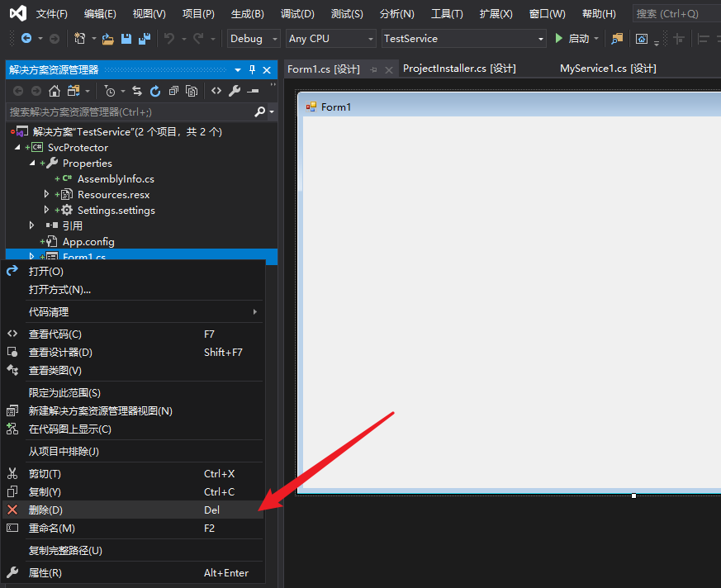Viewport: 721px width, 588px height.
Task: Click the Refresh icon in Solution Explorer toolbar
Action: 154,91
